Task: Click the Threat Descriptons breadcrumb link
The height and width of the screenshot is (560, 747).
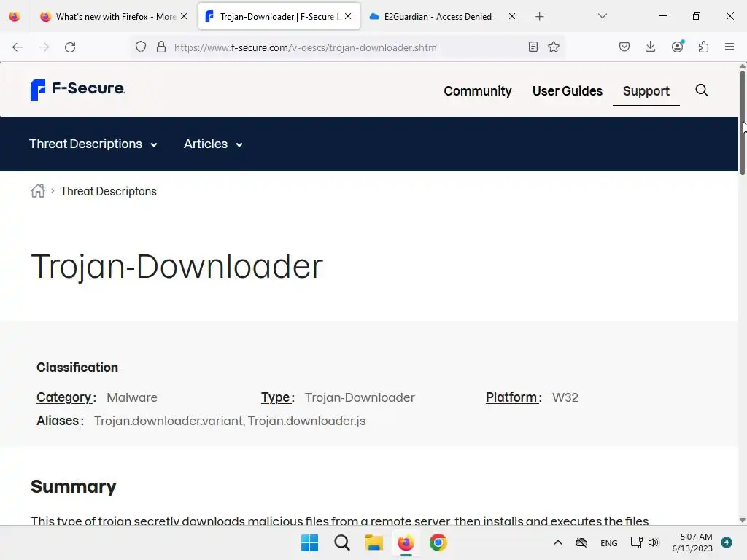Action: (x=109, y=192)
